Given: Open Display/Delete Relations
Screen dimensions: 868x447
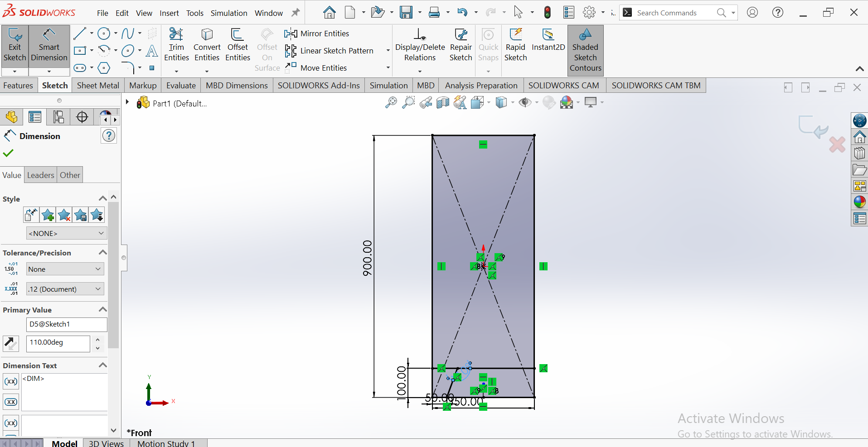Looking at the screenshot, I should coord(420,45).
